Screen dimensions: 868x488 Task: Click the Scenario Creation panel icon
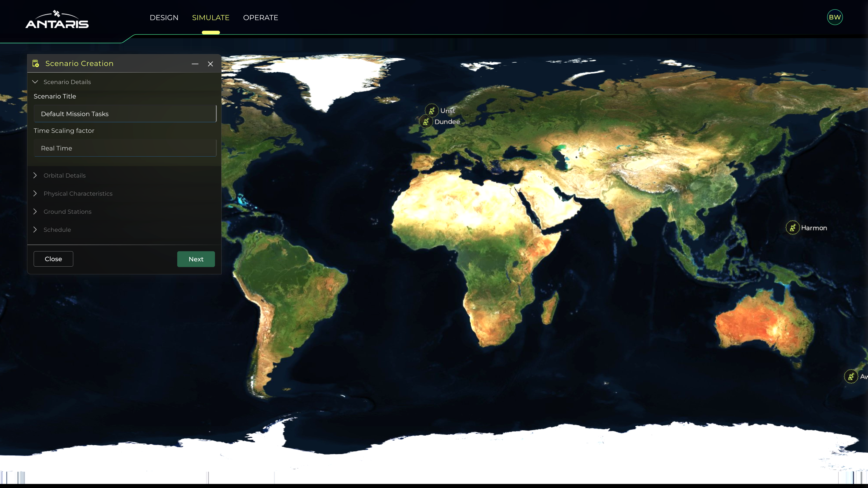[36, 63]
